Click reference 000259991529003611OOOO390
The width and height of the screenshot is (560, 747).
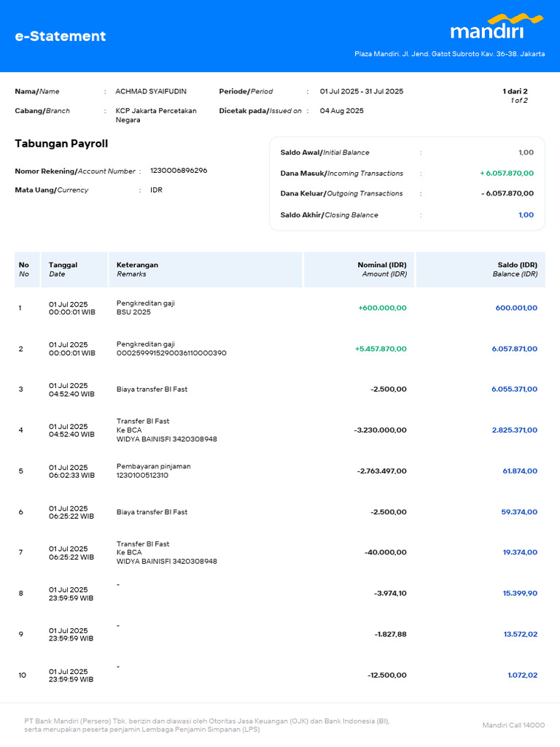(x=171, y=353)
